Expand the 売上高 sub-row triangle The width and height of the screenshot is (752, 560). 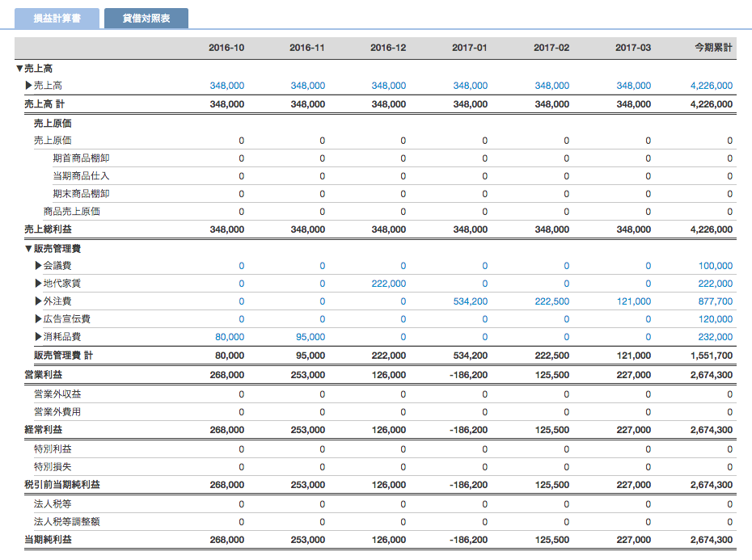tap(29, 86)
